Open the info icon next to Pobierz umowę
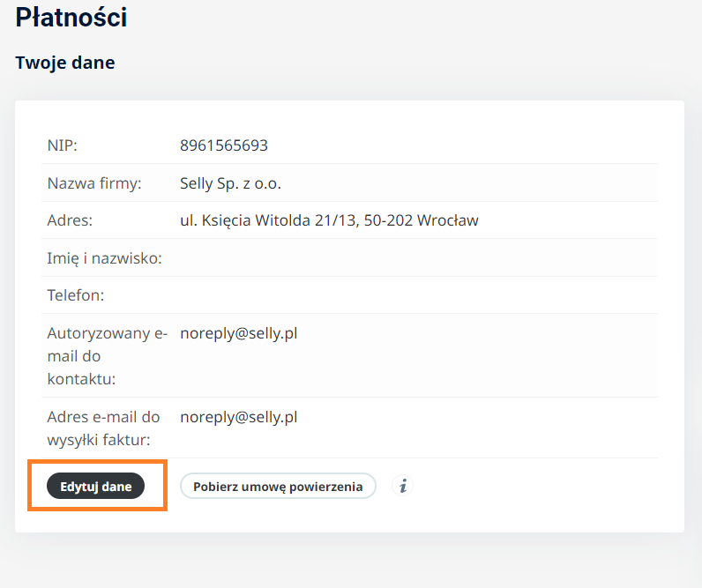702x588 pixels. point(403,486)
